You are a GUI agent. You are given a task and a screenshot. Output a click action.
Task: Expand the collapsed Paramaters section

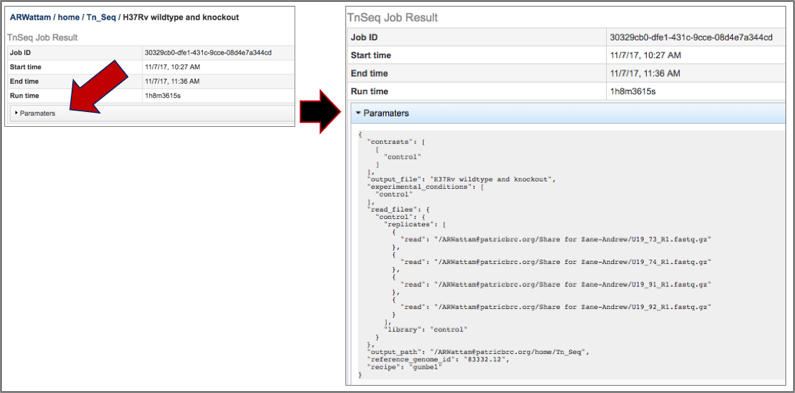(152, 114)
